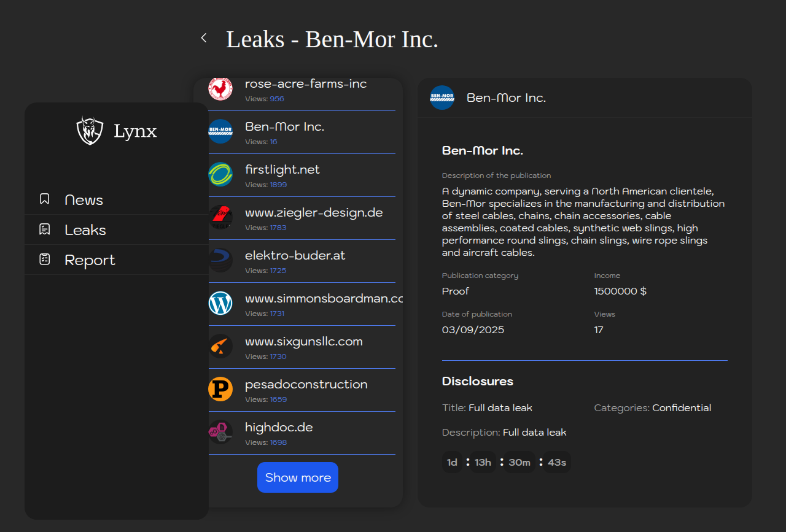Image resolution: width=786 pixels, height=532 pixels.
Task: Click the 43s countdown box
Action: click(557, 462)
